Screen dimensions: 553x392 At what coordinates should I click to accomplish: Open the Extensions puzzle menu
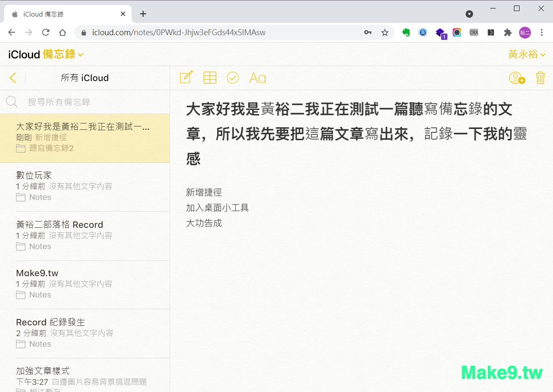pos(508,32)
